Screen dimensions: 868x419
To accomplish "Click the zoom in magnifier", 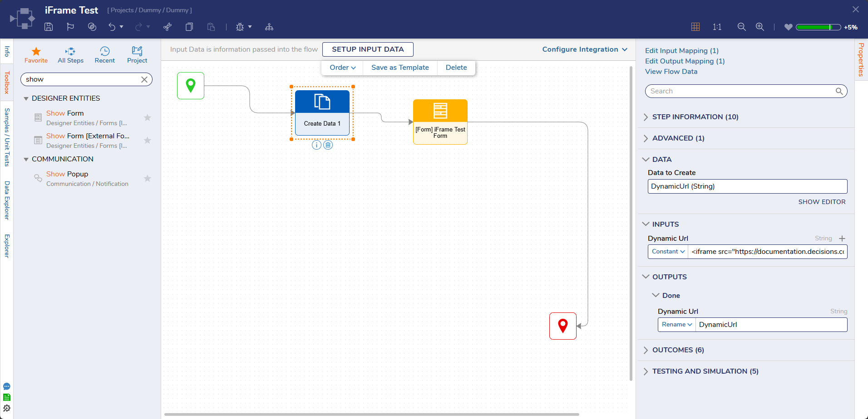I will (759, 27).
